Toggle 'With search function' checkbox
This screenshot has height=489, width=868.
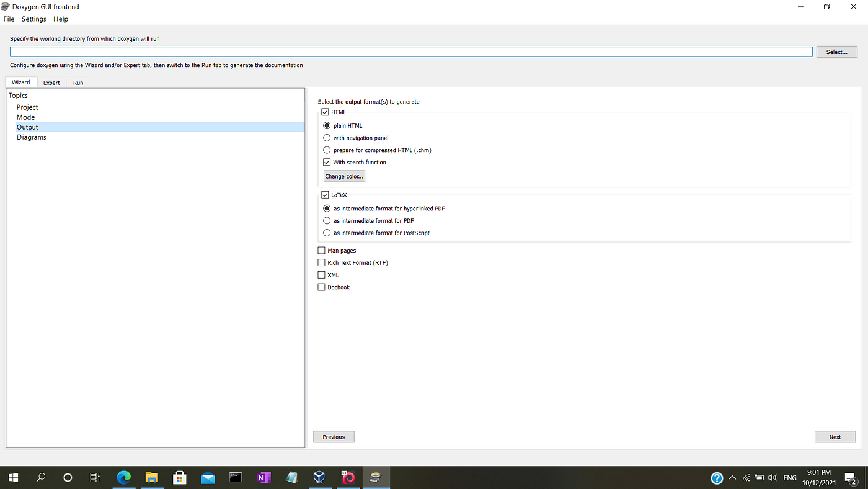327,162
